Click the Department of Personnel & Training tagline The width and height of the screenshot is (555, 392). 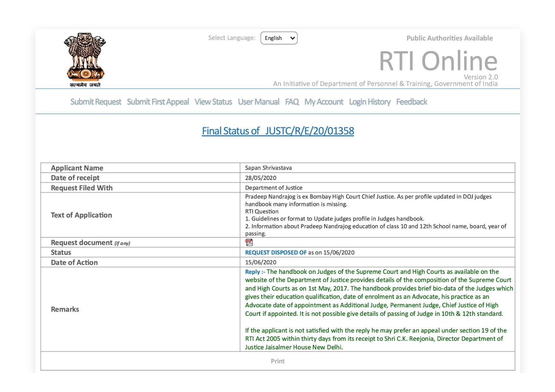click(385, 84)
